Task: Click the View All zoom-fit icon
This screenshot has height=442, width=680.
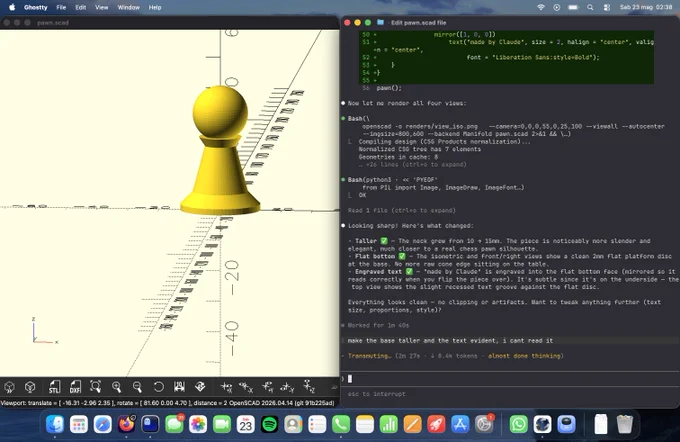Action: [95, 386]
